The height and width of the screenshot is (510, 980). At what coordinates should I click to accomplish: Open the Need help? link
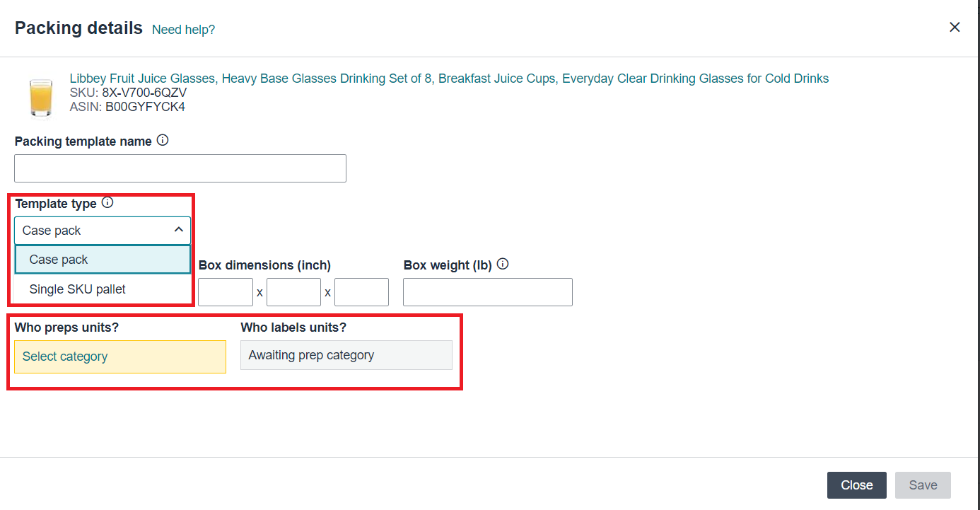(183, 29)
